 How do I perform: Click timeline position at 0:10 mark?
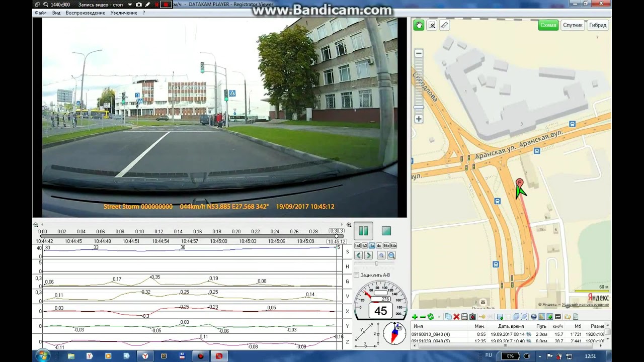(x=139, y=232)
